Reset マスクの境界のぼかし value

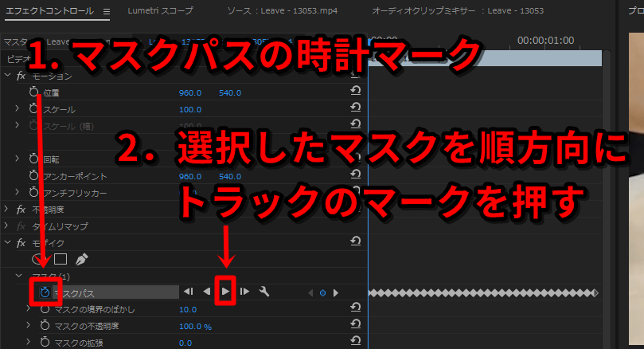click(356, 307)
